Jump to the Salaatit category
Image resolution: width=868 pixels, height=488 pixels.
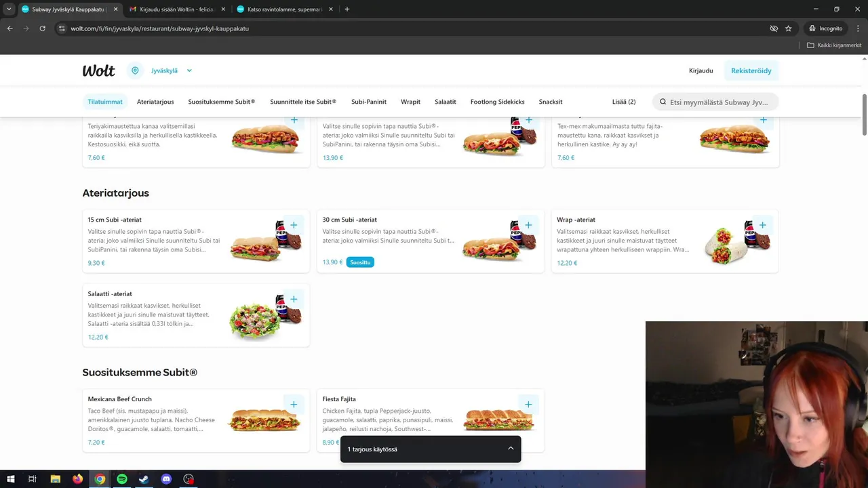pyautogui.click(x=446, y=102)
